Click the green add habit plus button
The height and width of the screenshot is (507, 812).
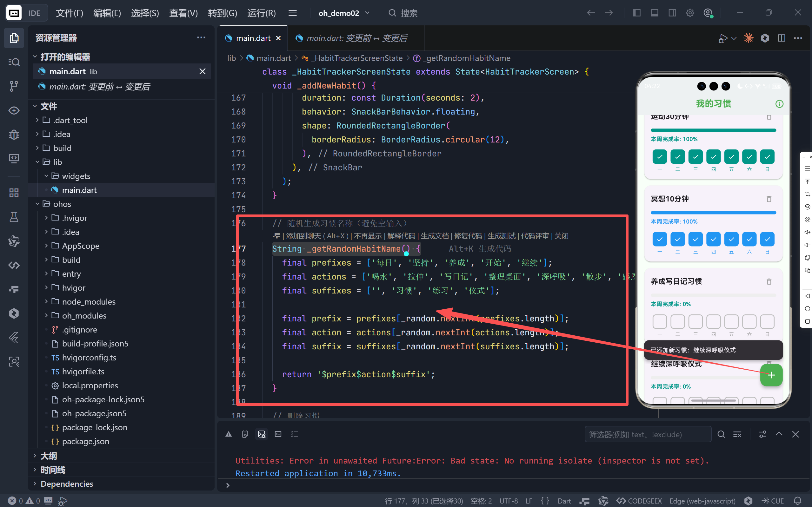(771, 375)
